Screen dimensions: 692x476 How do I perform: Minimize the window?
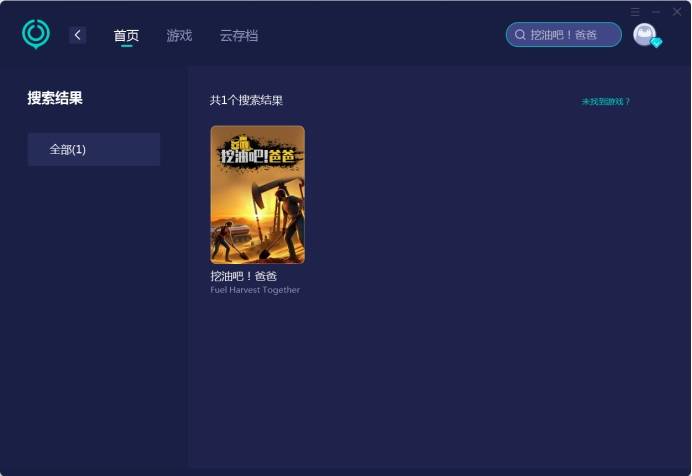click(656, 12)
